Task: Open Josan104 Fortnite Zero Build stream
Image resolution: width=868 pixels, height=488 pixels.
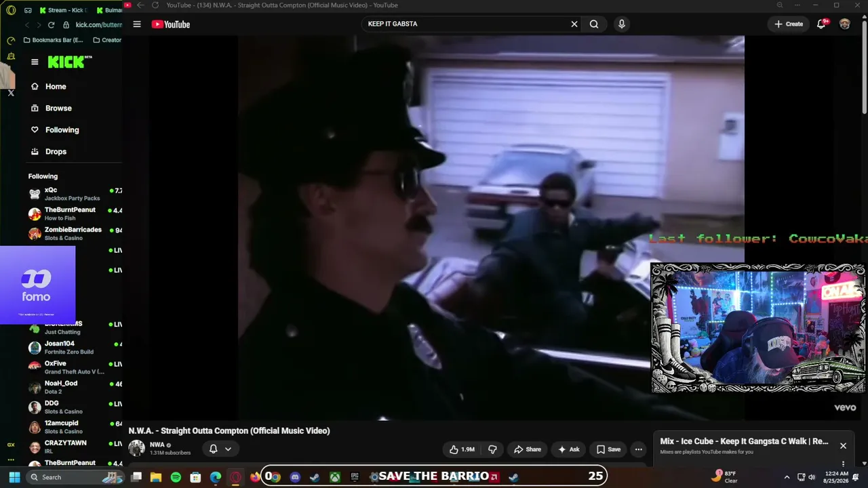Action: (75, 348)
